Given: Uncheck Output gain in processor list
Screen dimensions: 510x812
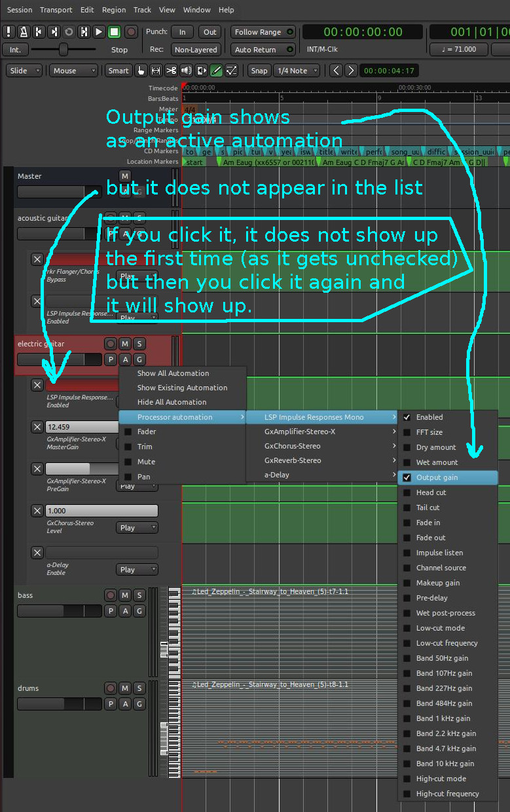Looking at the screenshot, I should pyautogui.click(x=407, y=477).
